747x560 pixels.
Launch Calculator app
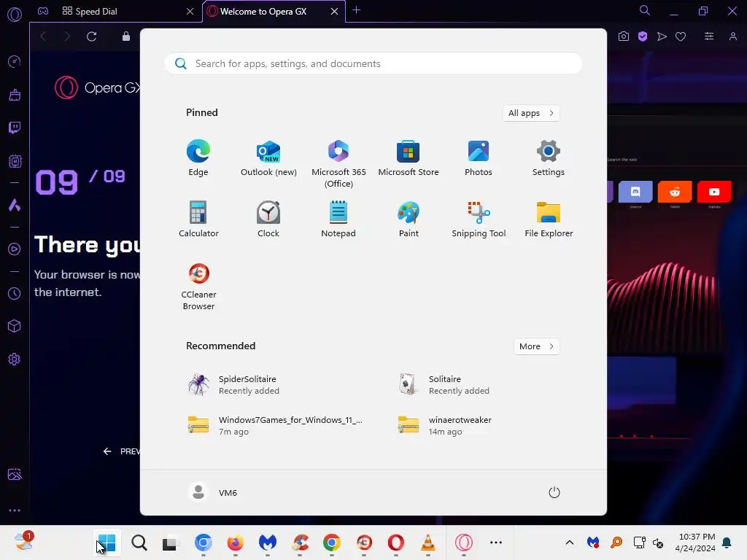click(x=198, y=219)
